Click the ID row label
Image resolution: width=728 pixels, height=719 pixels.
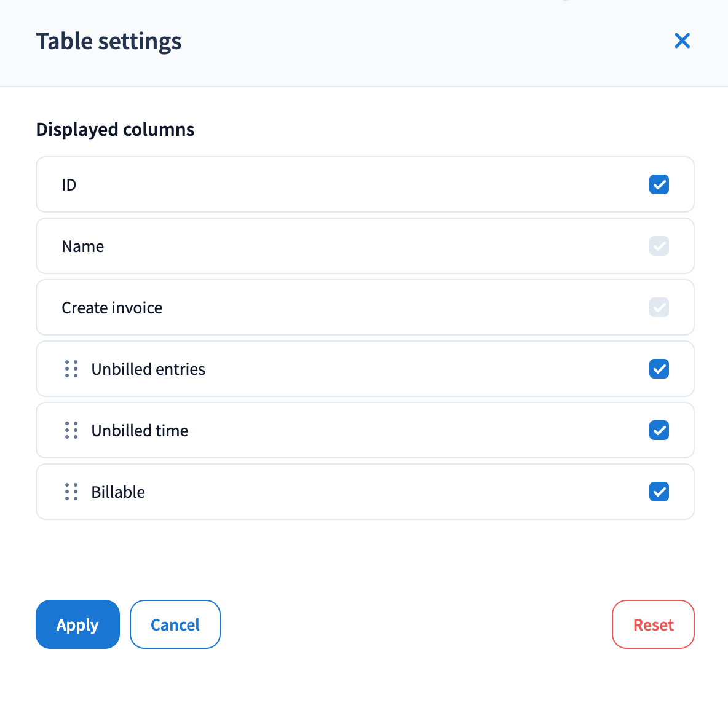69,185
